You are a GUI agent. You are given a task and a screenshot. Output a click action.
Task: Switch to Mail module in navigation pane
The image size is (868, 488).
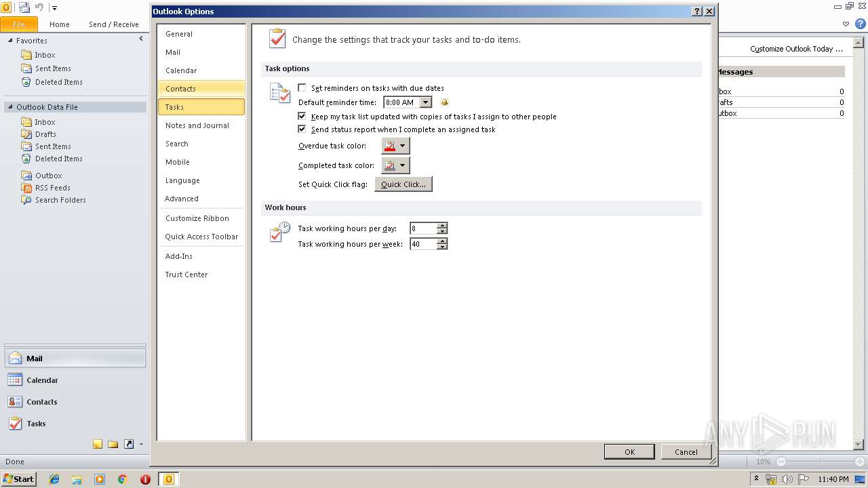click(x=75, y=359)
